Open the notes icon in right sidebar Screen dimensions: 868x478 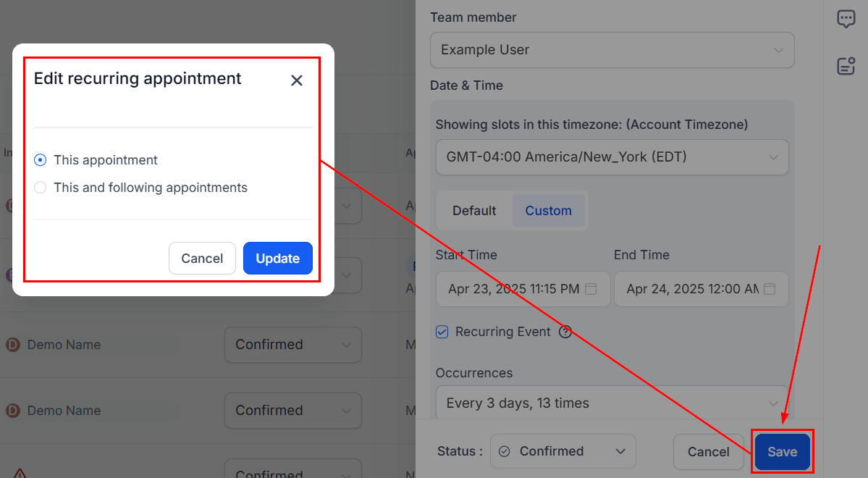(x=846, y=66)
